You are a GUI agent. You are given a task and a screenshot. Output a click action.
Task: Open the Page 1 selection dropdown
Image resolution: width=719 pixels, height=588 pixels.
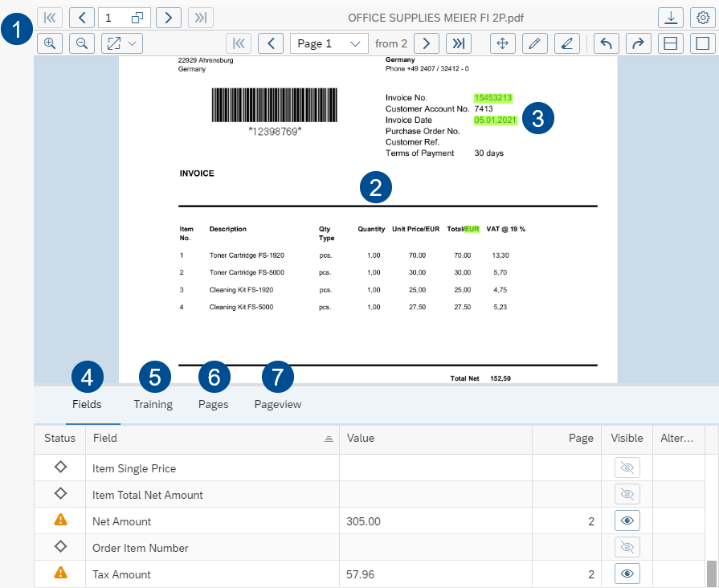[x=329, y=43]
